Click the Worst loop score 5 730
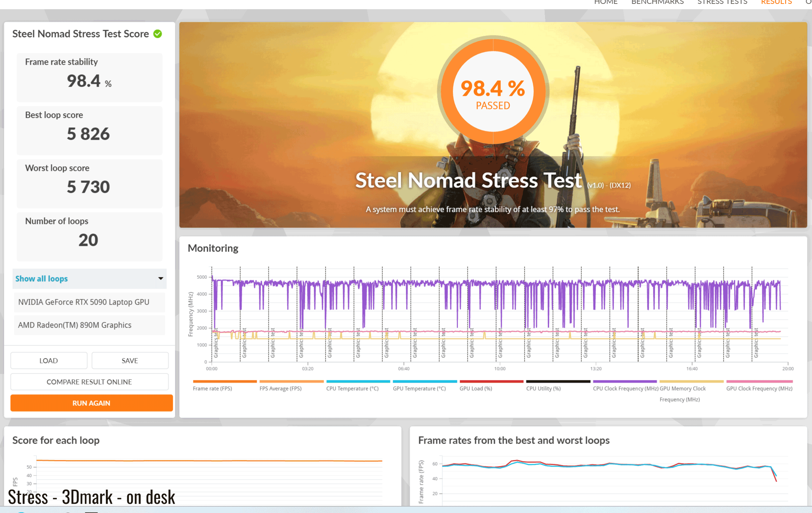 88,187
